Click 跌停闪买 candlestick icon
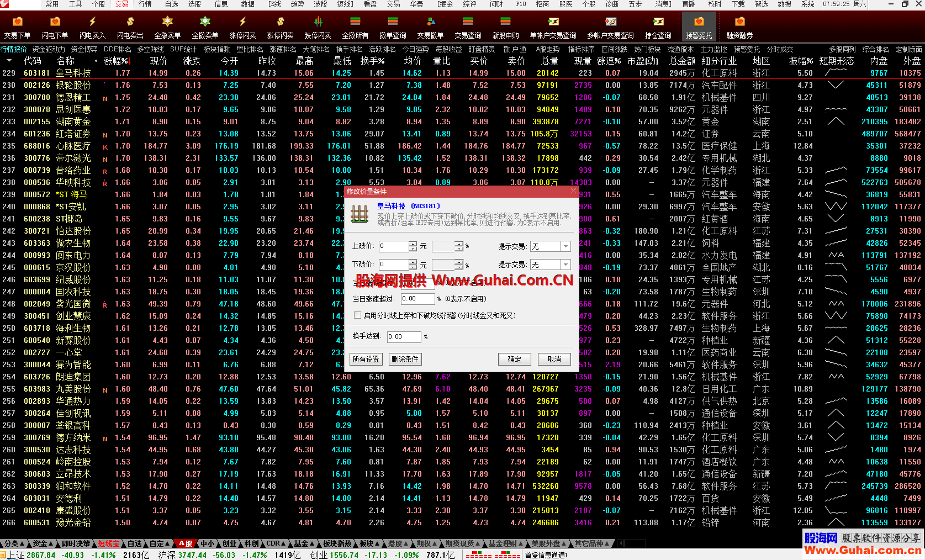The height and width of the screenshot is (560, 925). tap(318, 27)
